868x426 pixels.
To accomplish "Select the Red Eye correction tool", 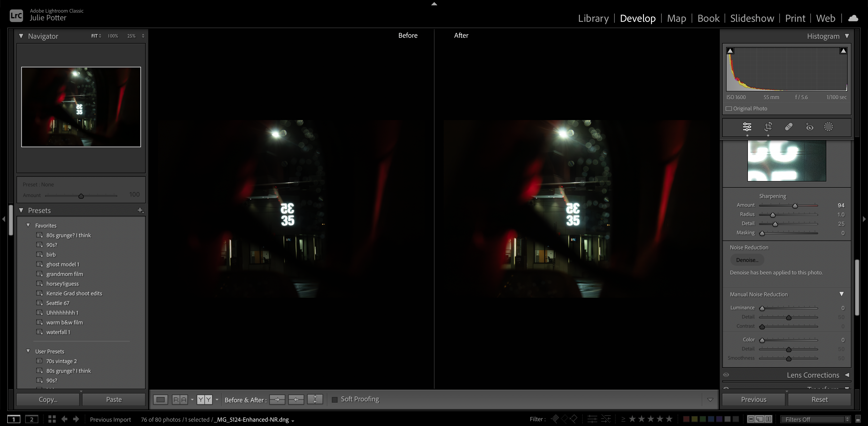I will coord(809,127).
